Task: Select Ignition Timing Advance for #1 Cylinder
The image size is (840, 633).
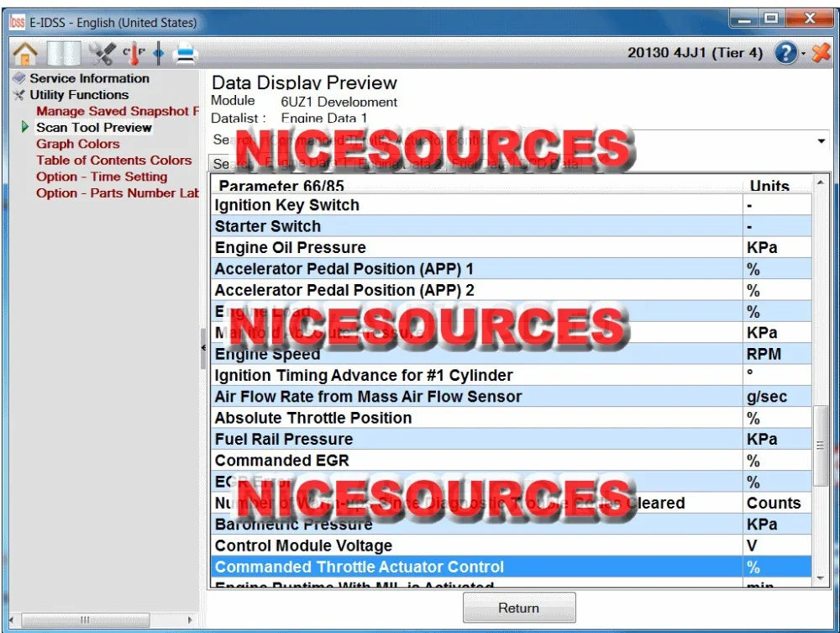Action: pos(512,375)
